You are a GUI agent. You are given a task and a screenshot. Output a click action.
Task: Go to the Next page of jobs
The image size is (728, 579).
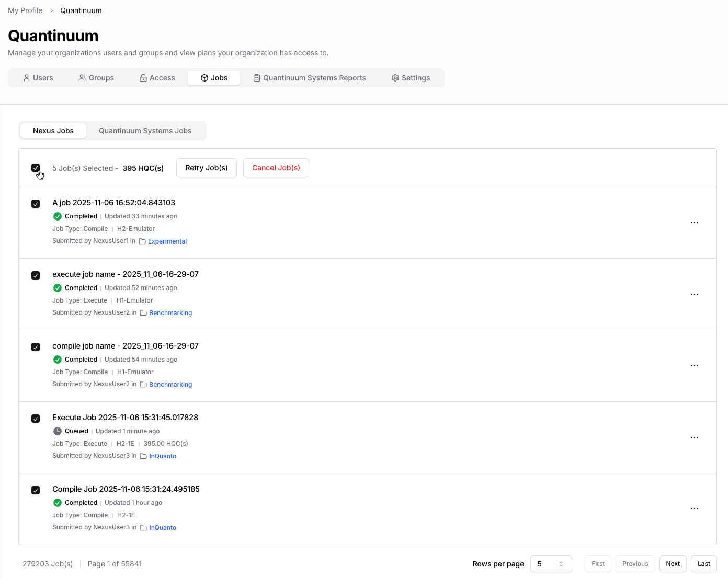(x=673, y=564)
